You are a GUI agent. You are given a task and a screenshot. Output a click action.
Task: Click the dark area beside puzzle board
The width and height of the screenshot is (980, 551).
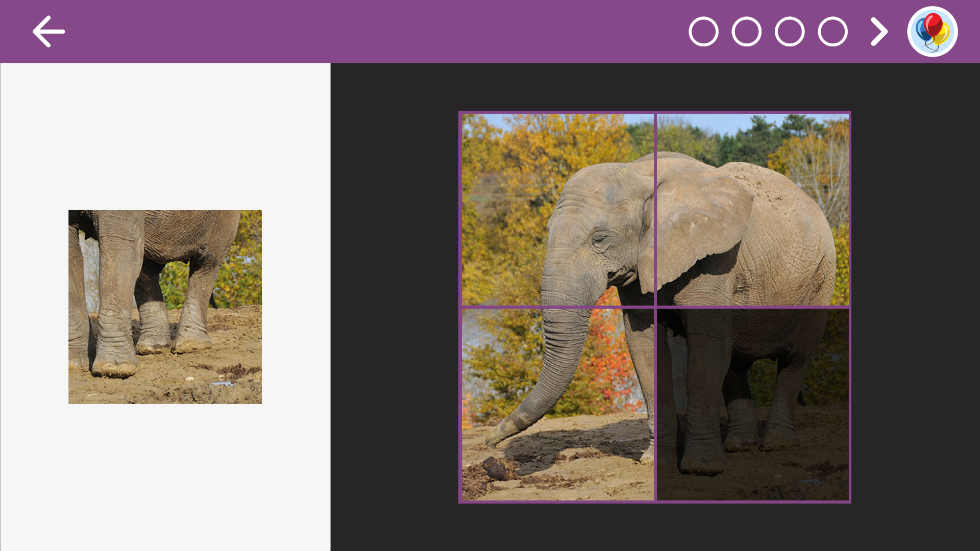click(394, 306)
